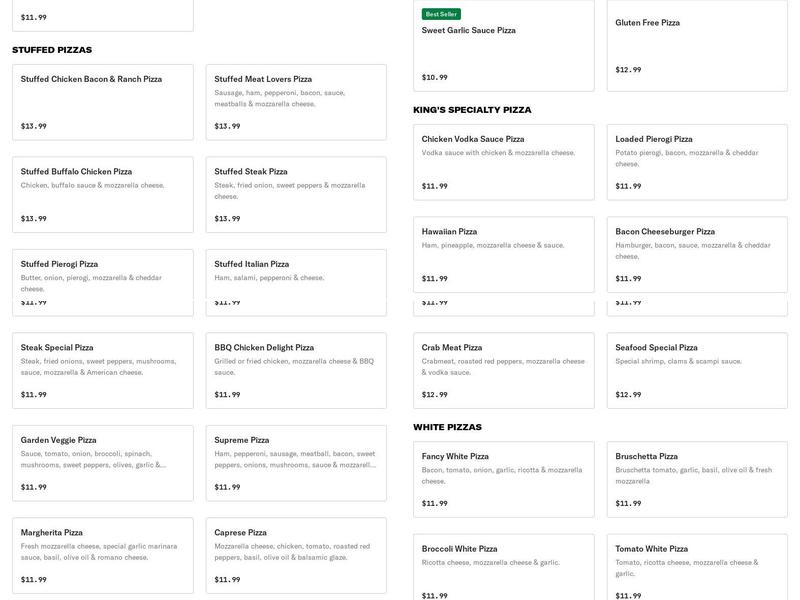The height and width of the screenshot is (600, 800).
Task: Choose Stuffed Buffalo Chicken Pizza
Action: [102, 194]
